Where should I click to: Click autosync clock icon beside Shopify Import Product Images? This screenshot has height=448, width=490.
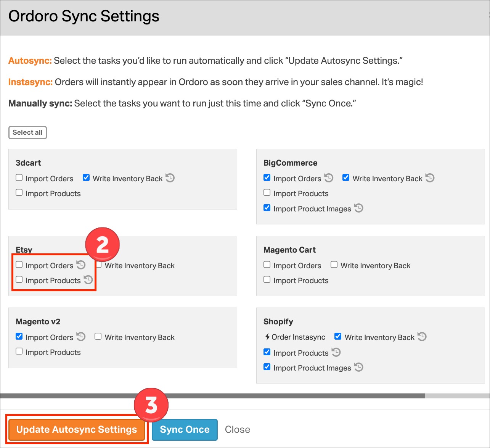click(x=358, y=367)
